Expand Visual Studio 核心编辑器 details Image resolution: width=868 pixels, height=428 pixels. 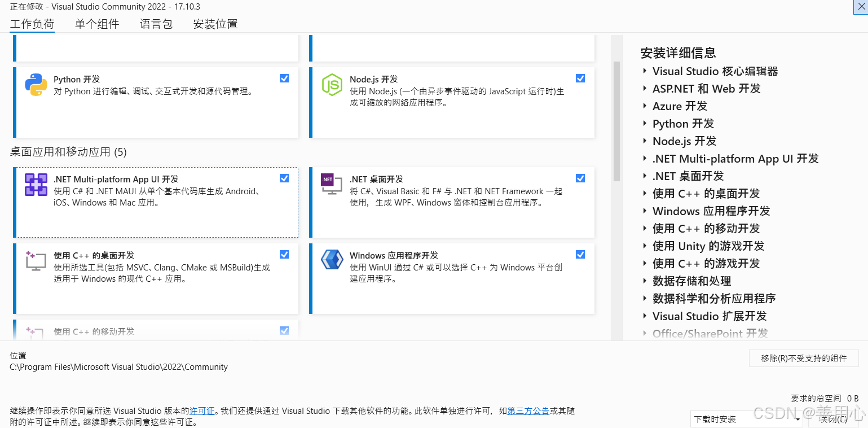tap(645, 71)
